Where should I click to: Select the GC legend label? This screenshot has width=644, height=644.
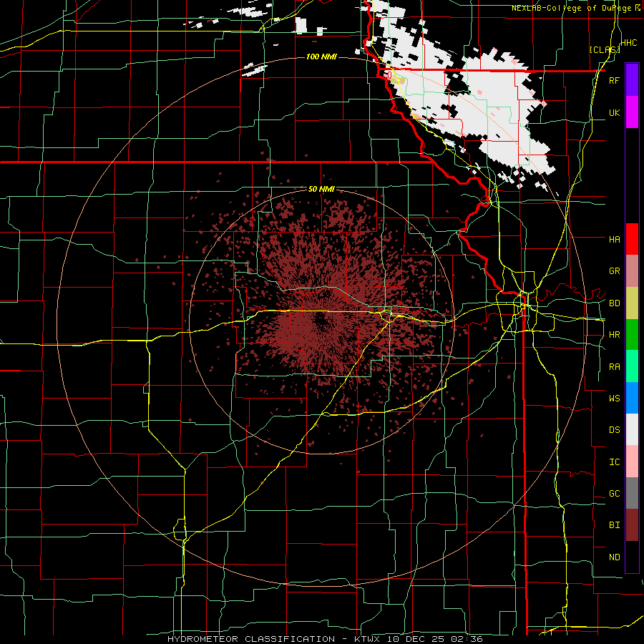pos(614,494)
